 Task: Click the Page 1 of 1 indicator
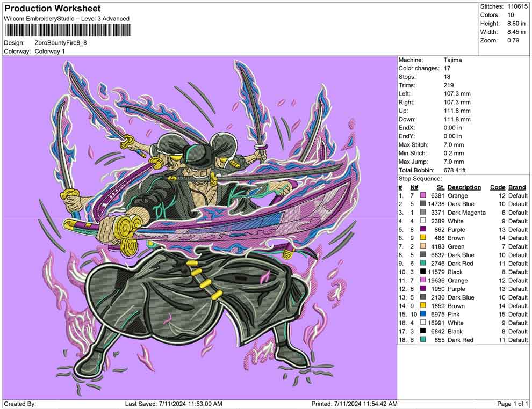click(513, 404)
